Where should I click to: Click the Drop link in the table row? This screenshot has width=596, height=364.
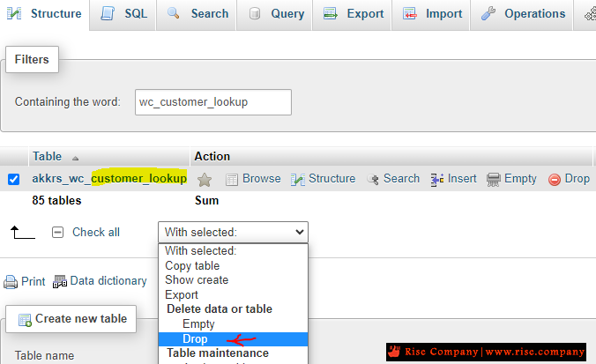point(577,179)
